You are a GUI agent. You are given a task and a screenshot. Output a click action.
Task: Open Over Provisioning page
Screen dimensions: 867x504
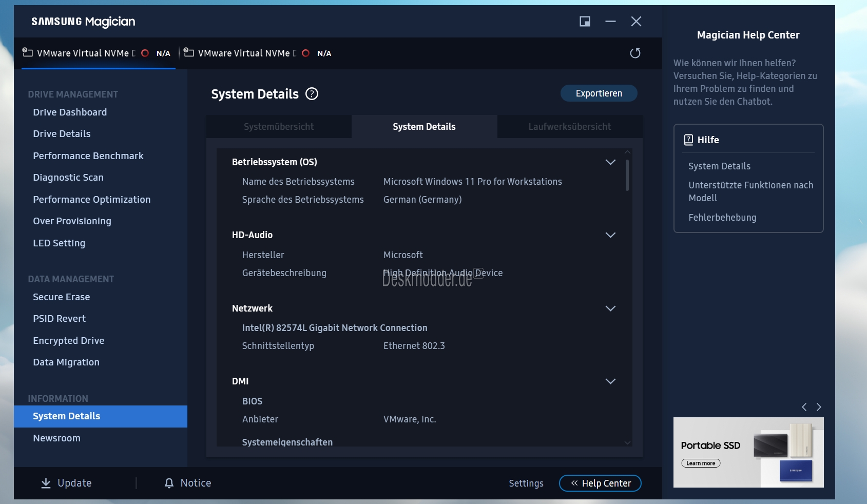click(x=72, y=221)
